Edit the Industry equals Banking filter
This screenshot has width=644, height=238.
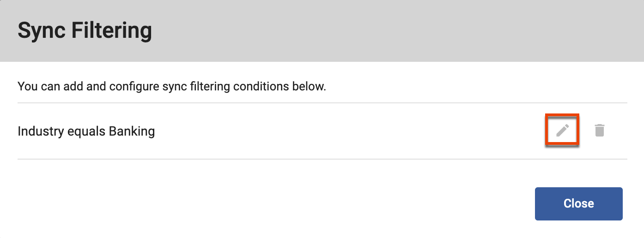coord(562,131)
